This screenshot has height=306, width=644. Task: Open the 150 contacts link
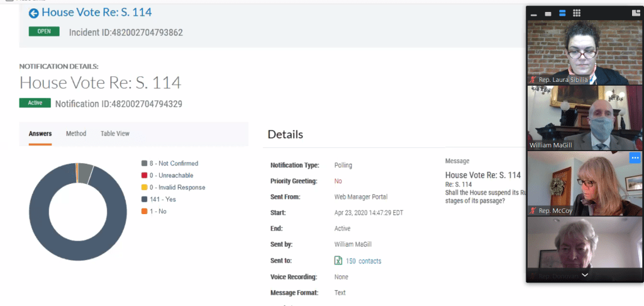[363, 261]
